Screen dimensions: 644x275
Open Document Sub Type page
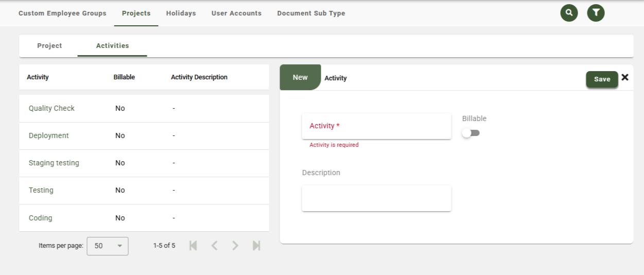(311, 13)
